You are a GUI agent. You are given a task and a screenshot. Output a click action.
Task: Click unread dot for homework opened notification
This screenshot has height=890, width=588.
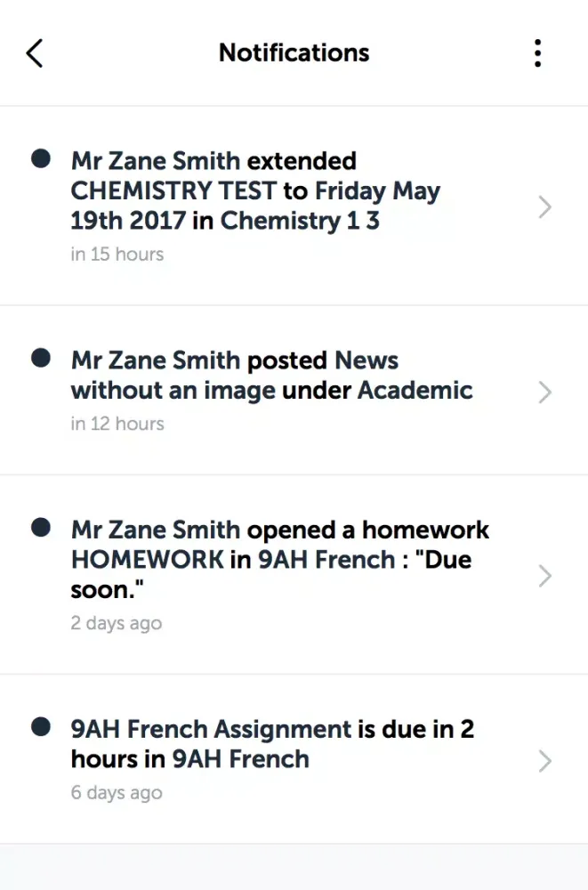pos(40,528)
